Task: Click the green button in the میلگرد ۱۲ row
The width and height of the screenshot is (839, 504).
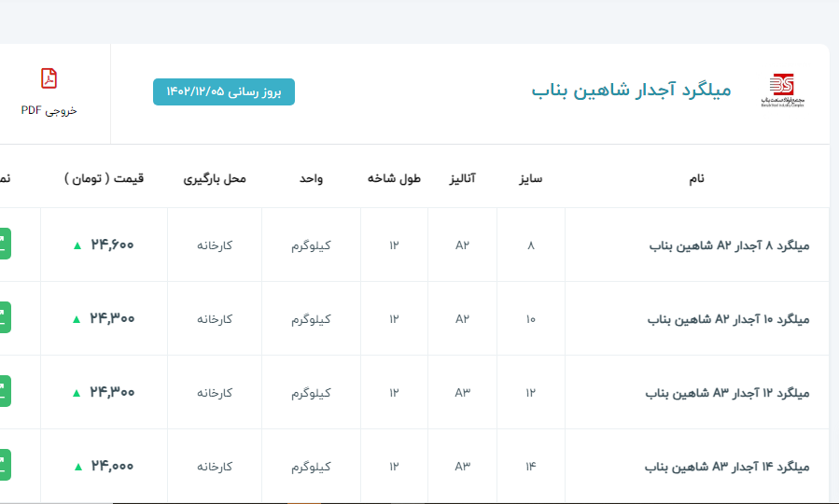Action: pyautogui.click(x=5, y=392)
